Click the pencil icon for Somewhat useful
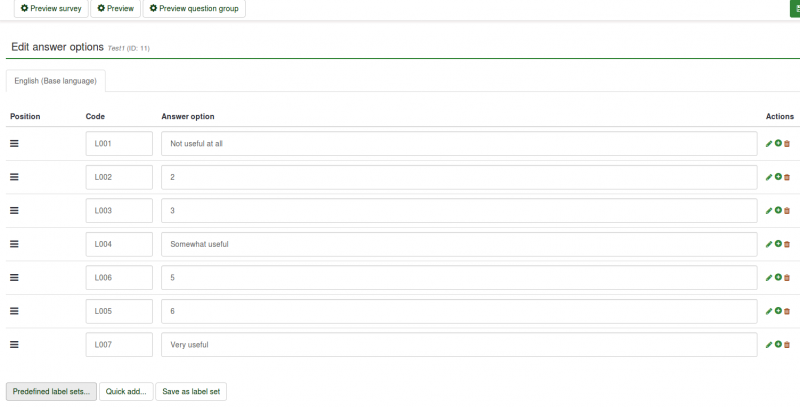This screenshot has height=407, width=800. (769, 244)
